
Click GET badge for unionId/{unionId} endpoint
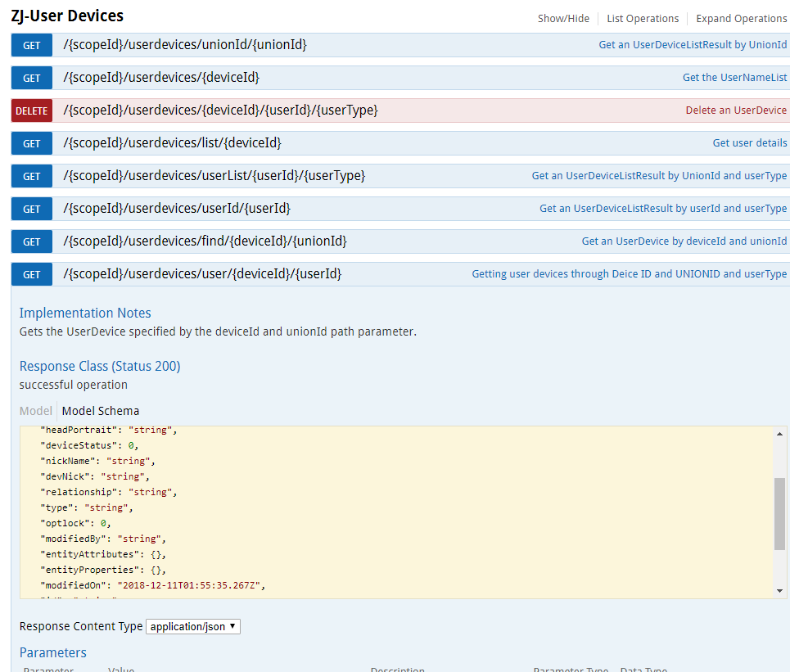click(x=32, y=45)
